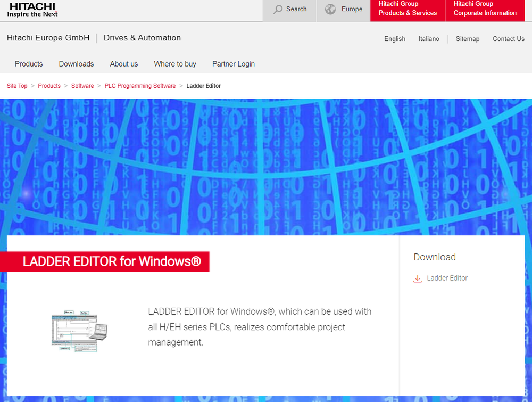Open the Partner Login page
Viewport: 532px width, 402px height.
[x=233, y=64]
